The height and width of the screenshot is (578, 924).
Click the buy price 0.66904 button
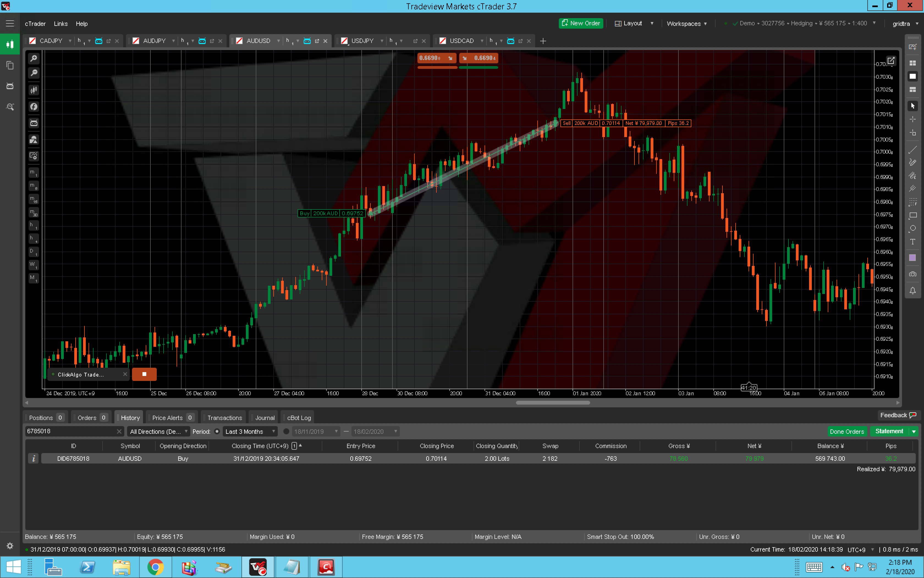click(479, 58)
